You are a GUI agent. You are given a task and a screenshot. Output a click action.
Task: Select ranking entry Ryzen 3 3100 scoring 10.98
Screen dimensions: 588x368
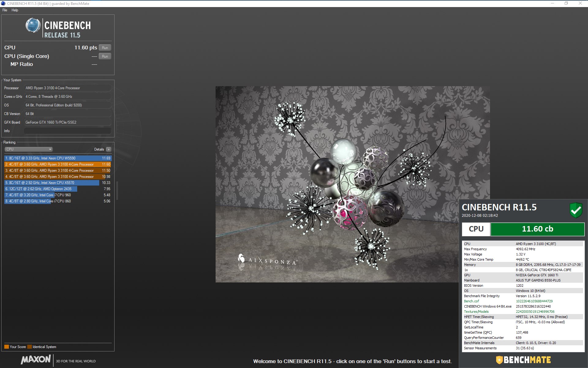(x=58, y=177)
